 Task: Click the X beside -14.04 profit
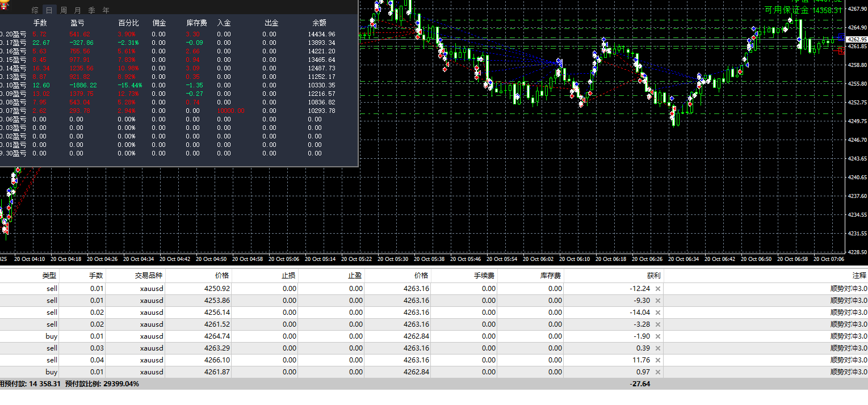click(x=658, y=313)
